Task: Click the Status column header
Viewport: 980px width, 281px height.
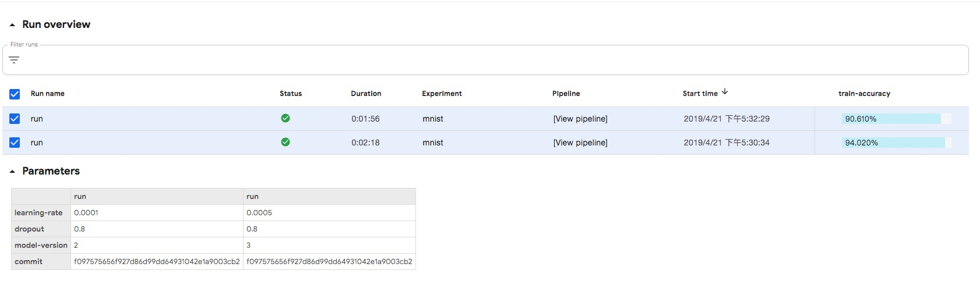Action: (x=291, y=94)
